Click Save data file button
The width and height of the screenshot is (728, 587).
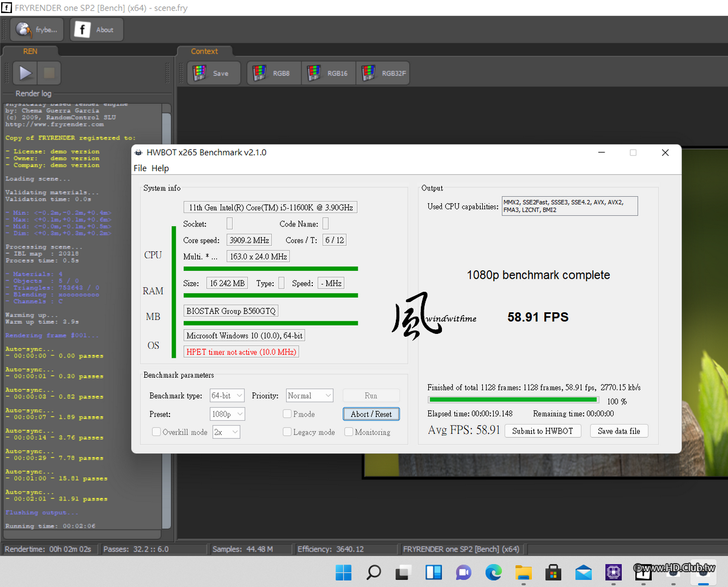(619, 431)
